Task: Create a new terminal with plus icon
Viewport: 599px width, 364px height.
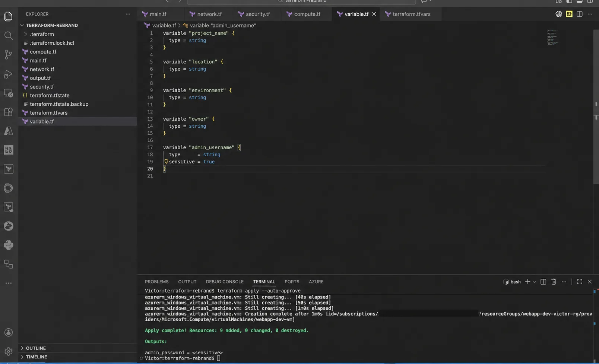Action: pyautogui.click(x=527, y=282)
